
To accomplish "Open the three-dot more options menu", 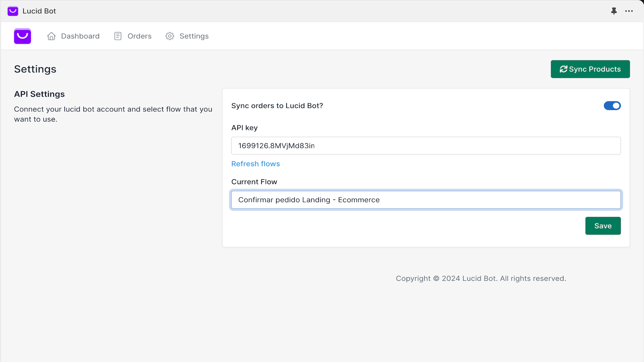I will pos(629,11).
